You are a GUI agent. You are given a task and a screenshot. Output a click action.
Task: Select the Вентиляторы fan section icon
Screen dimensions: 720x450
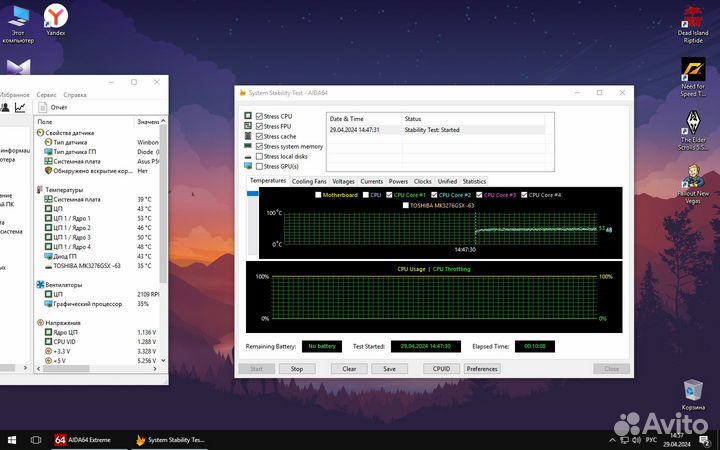(40, 285)
